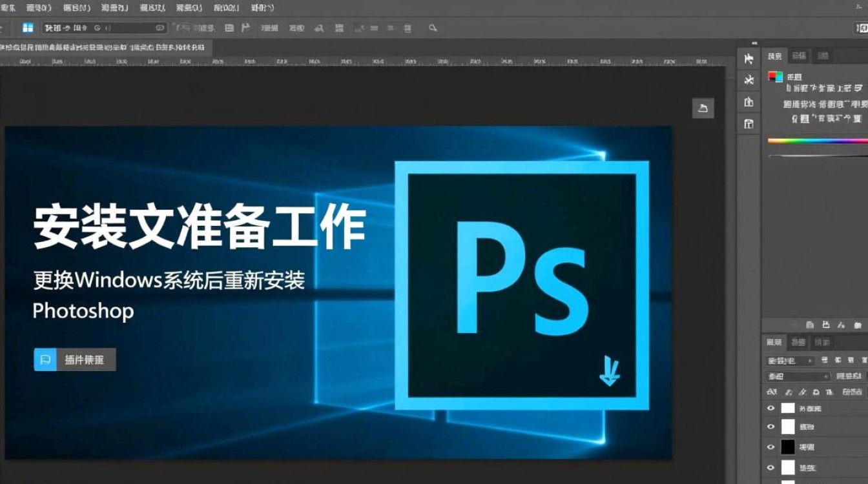Click the search magnifier icon in the options bar

[x=433, y=28]
